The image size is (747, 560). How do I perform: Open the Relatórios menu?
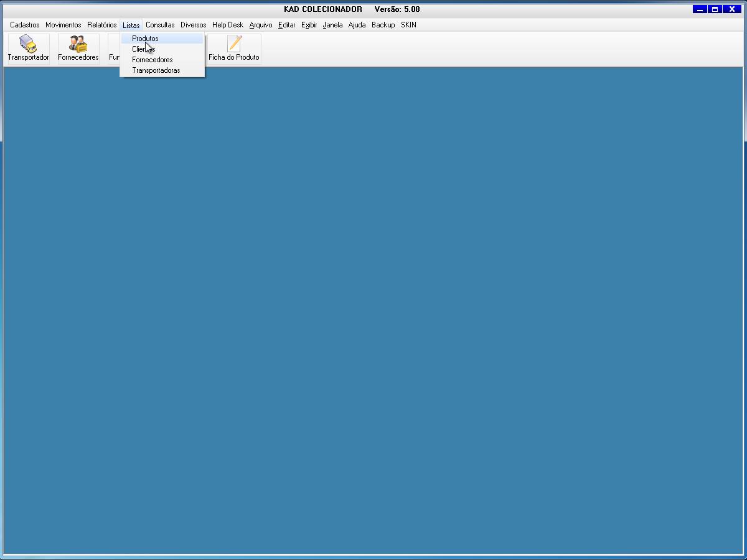pyautogui.click(x=102, y=25)
